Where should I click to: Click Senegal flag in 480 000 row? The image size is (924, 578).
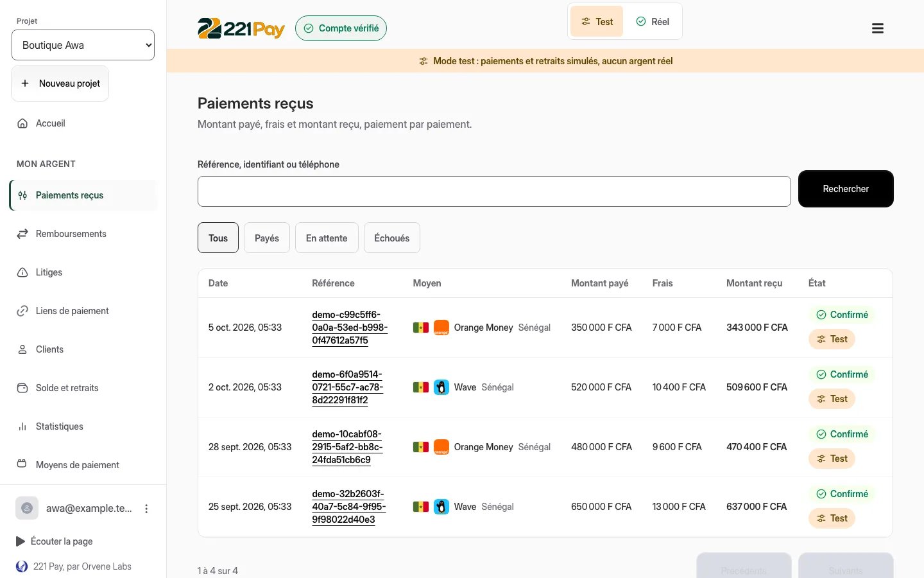coord(421,447)
